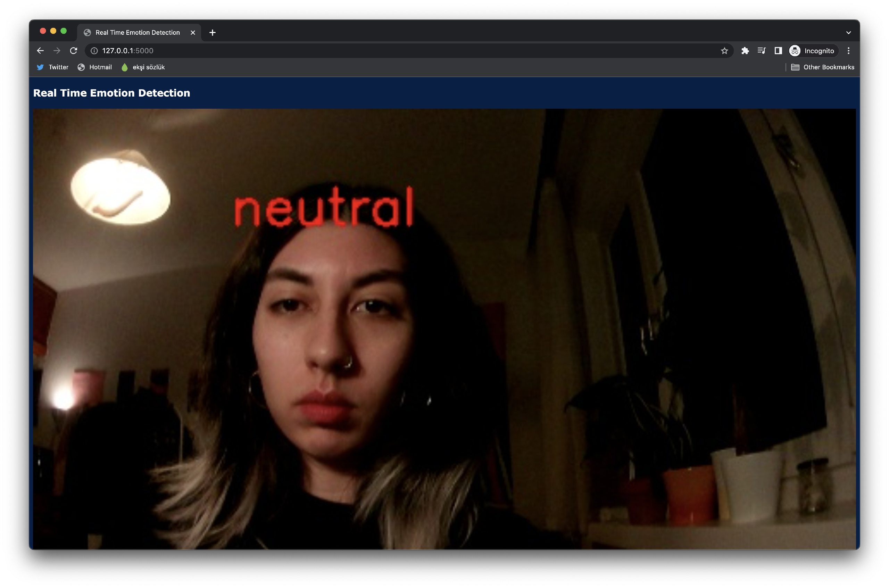View site information icon in address bar
Screen dimensions: 889x588
[94, 51]
